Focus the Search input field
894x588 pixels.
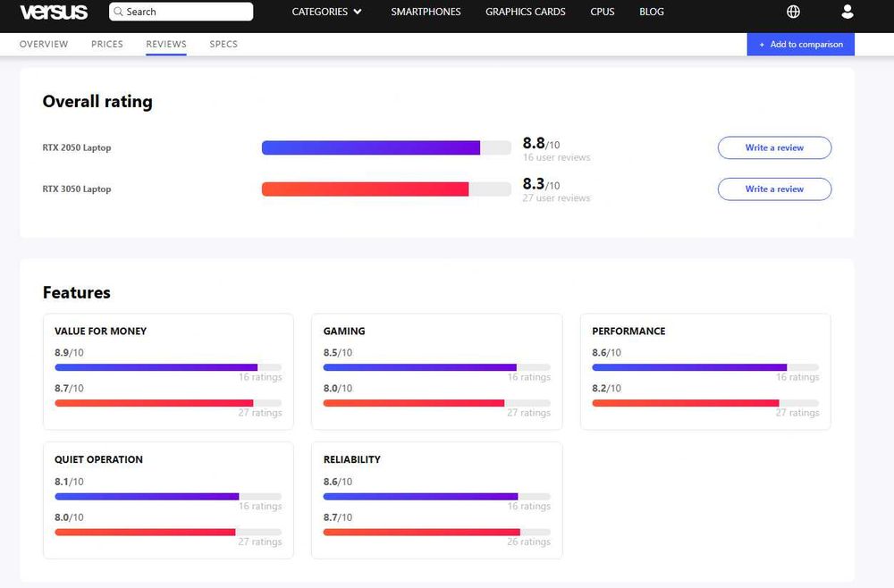click(x=181, y=12)
